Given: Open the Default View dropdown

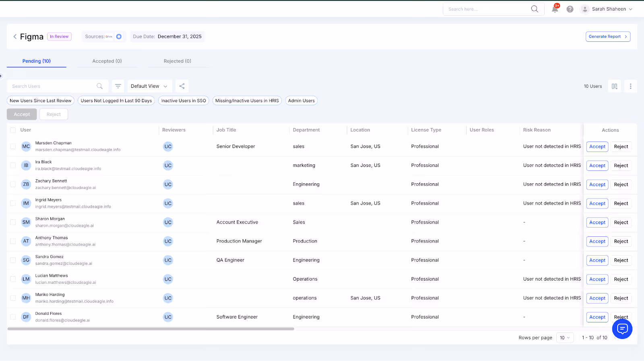Looking at the screenshot, I should click(149, 86).
